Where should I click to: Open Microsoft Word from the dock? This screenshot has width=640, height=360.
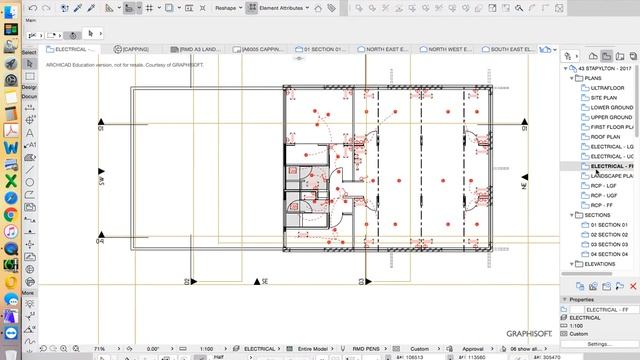11,147
